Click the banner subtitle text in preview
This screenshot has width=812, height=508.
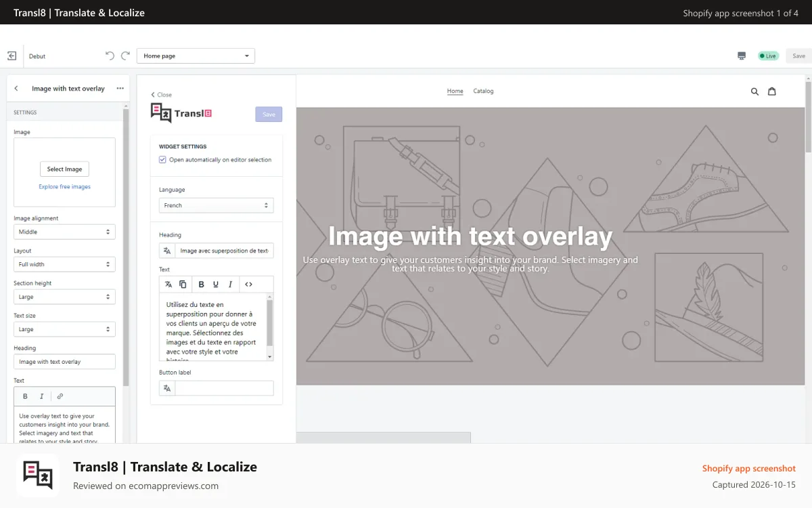[x=470, y=264]
